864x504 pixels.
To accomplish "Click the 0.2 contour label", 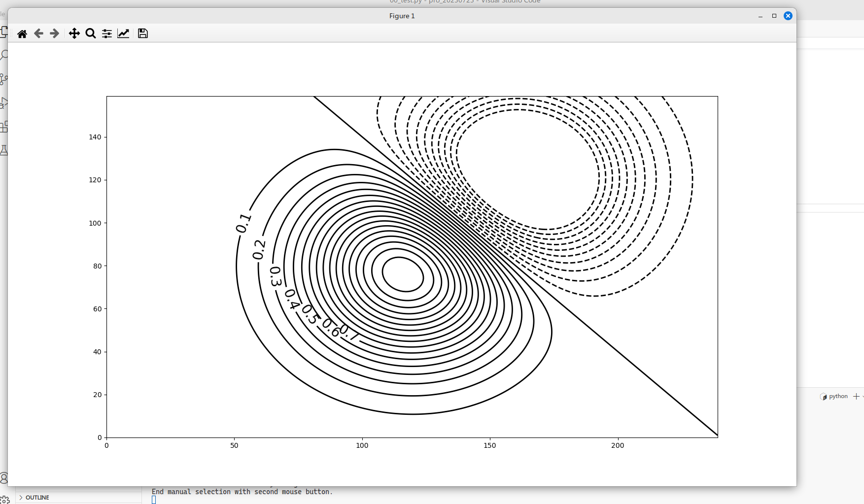I will click(x=259, y=249).
